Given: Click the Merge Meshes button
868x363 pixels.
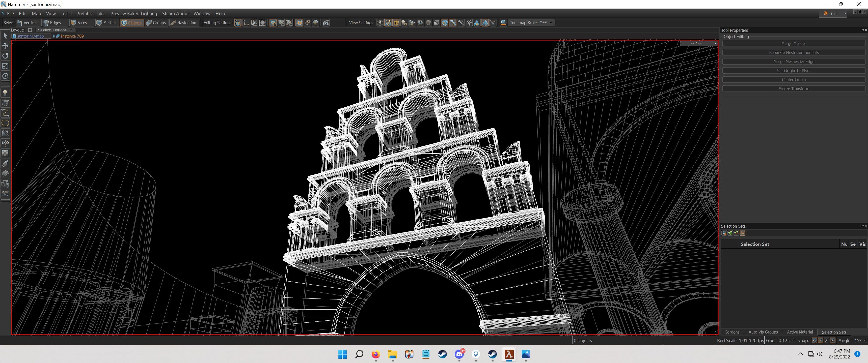Looking at the screenshot, I should (x=793, y=43).
